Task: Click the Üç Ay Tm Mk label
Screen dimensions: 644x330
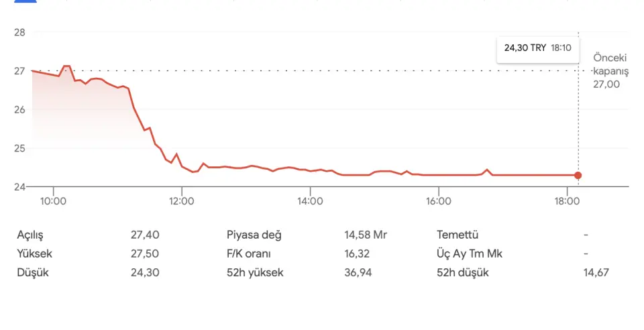Action: (469, 254)
